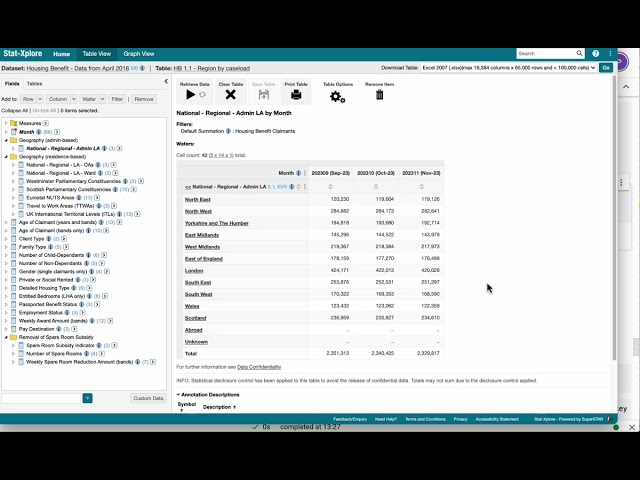Image resolution: width=640 pixels, height=480 pixels.
Task: Click the Scotland row link
Action: coord(196,318)
